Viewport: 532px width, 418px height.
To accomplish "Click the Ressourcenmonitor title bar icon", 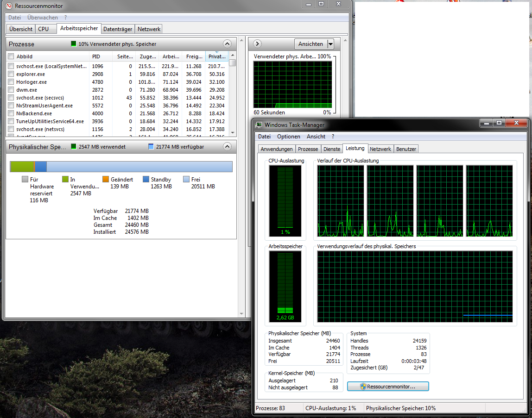I will [x=9, y=6].
